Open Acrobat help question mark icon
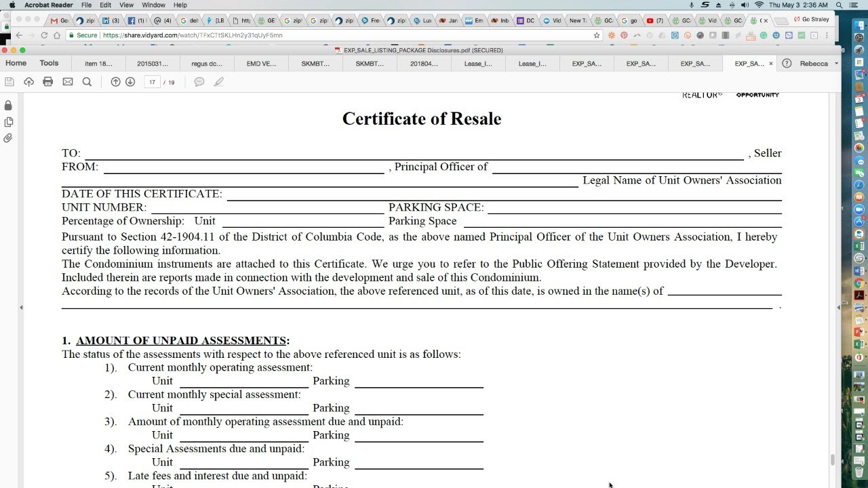The height and width of the screenshot is (488, 868). pyautogui.click(x=787, y=64)
